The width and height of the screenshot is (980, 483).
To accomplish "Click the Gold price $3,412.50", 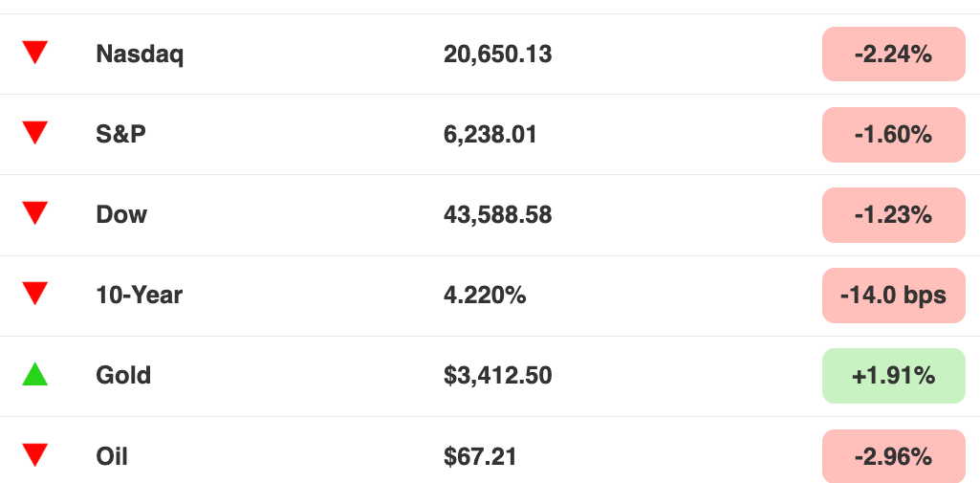I will [497, 376].
